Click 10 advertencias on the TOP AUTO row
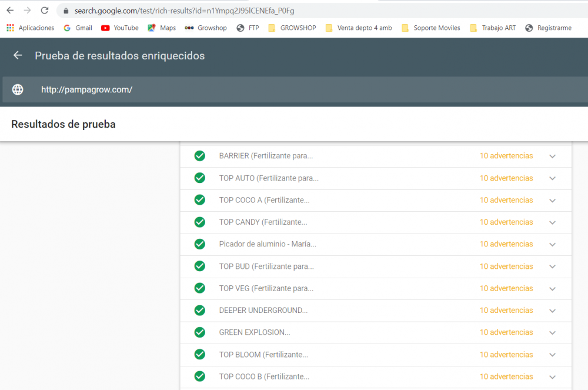588x390 pixels. click(506, 178)
